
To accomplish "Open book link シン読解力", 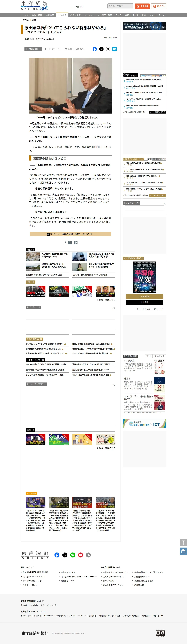I will pyautogui.click(x=129, y=360).
